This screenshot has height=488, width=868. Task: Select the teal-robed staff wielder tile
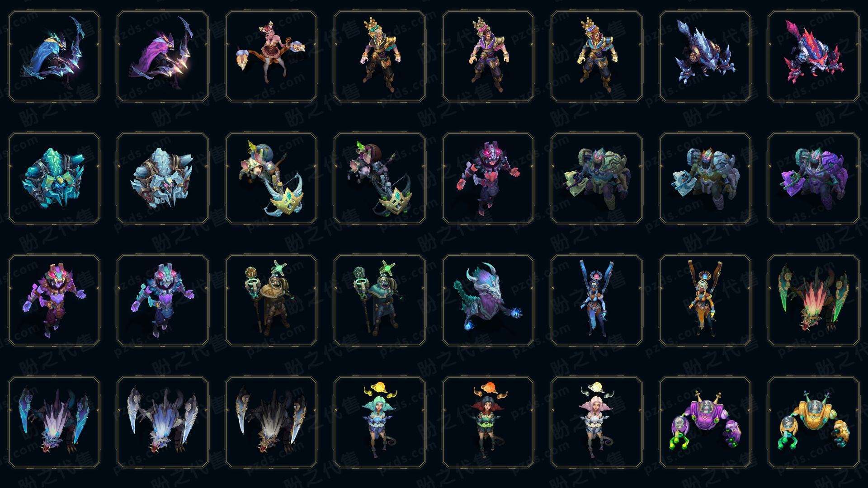tap(380, 300)
